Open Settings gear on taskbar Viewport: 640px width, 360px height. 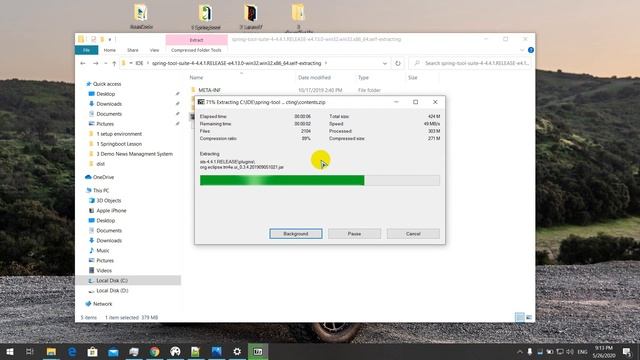pos(237,351)
